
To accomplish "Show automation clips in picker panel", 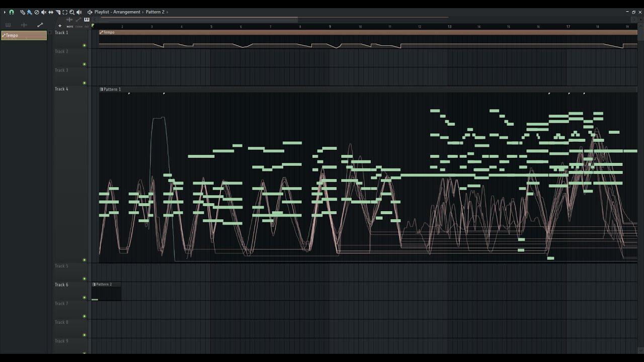I will 40,25.
